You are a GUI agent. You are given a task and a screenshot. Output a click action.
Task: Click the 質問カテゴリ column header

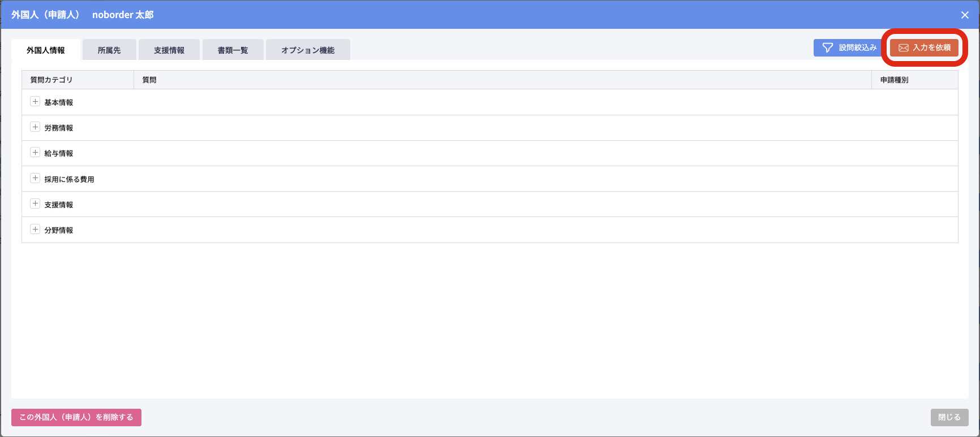(51, 80)
